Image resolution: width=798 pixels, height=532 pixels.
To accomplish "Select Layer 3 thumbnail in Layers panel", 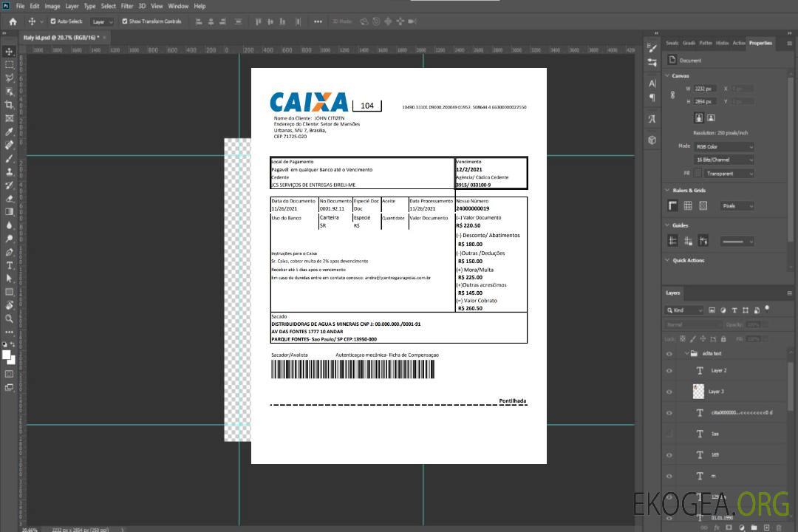I will (x=699, y=392).
